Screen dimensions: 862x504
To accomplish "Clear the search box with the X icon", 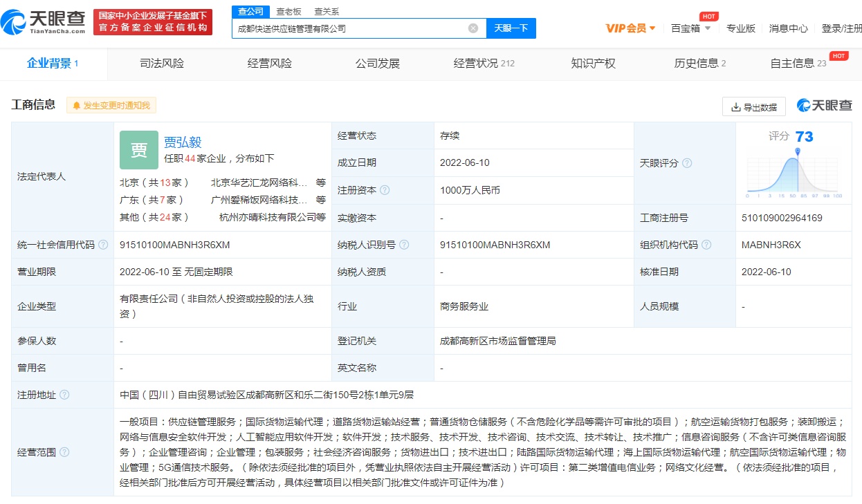I will [x=473, y=28].
